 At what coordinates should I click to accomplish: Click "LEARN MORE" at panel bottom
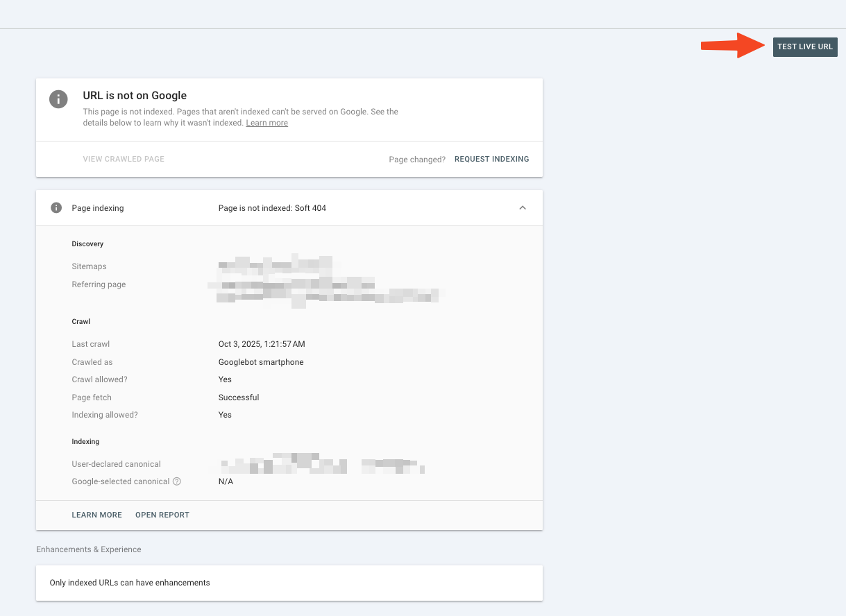tap(96, 515)
